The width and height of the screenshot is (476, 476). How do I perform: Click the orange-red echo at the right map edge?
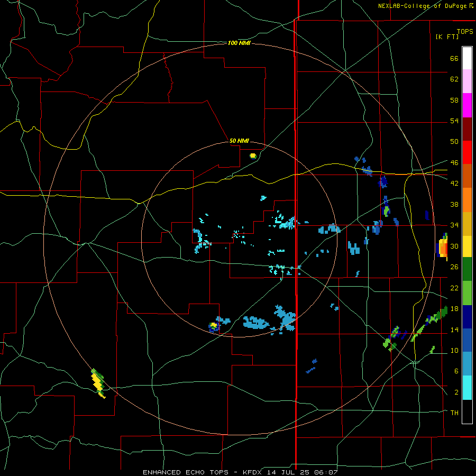click(443, 246)
